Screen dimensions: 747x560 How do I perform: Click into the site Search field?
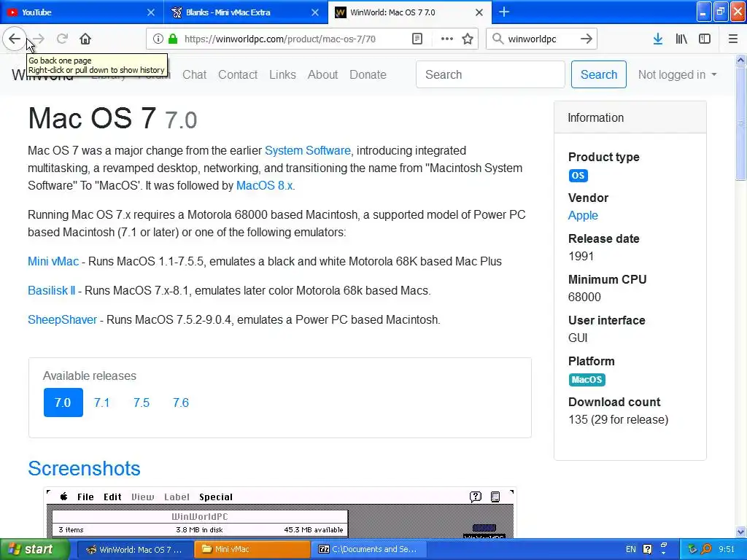490,74
